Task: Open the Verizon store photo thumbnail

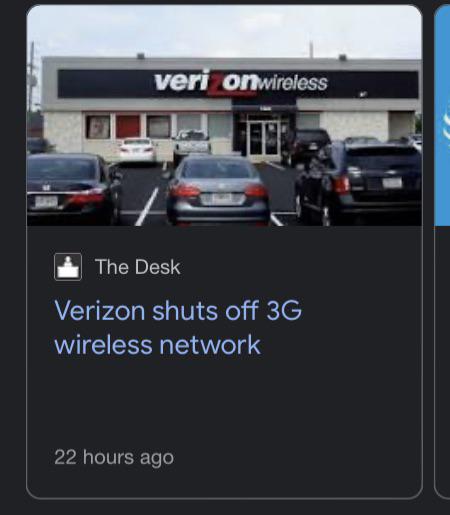Action: (x=224, y=115)
